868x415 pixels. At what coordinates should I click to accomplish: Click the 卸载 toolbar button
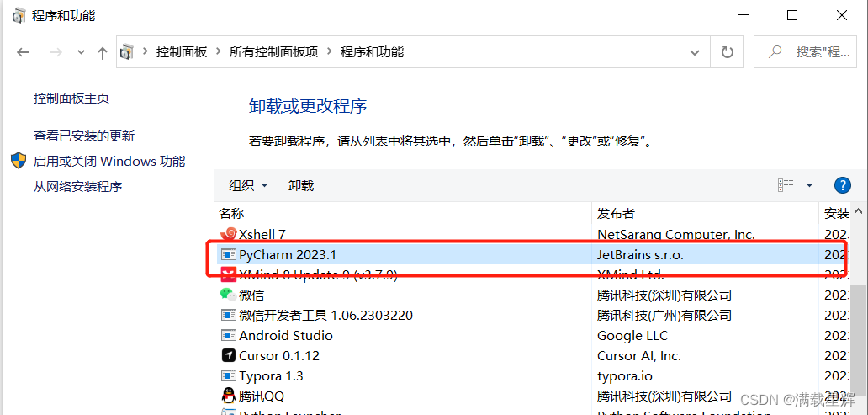301,186
